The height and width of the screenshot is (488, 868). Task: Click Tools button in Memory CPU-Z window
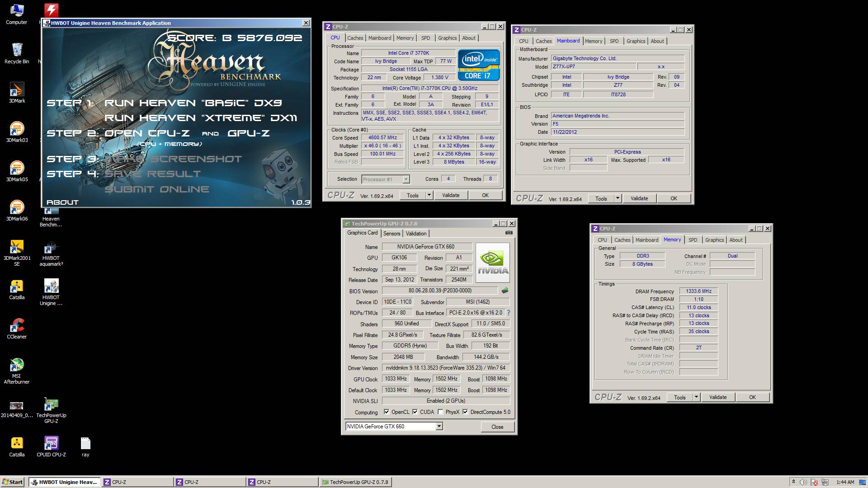click(x=680, y=397)
